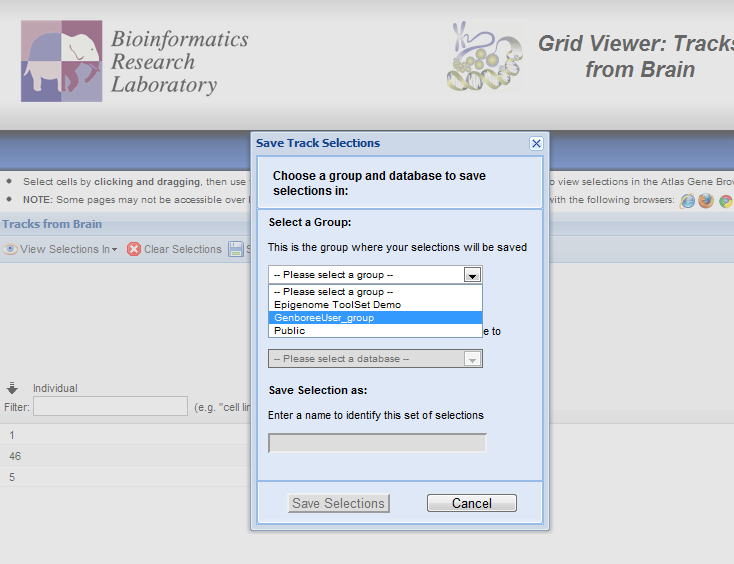
Task: Click the eye icon for View Selections
Action: [11, 249]
